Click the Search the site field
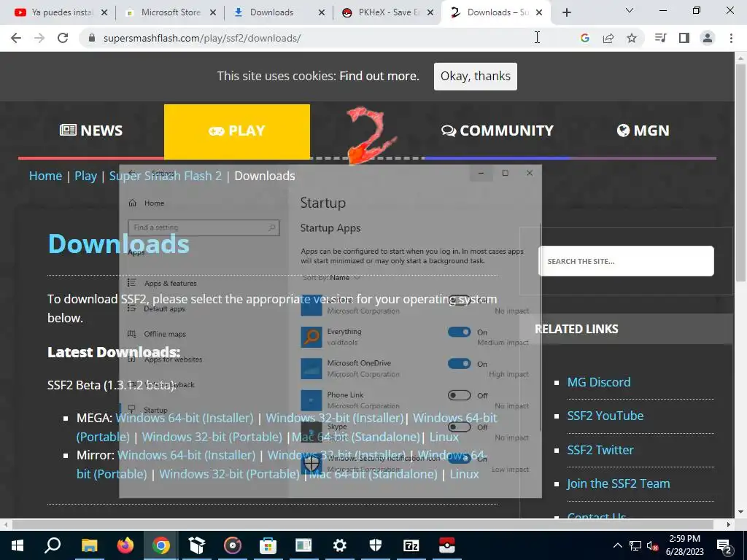Viewport: 747px width, 560px height. coord(626,261)
